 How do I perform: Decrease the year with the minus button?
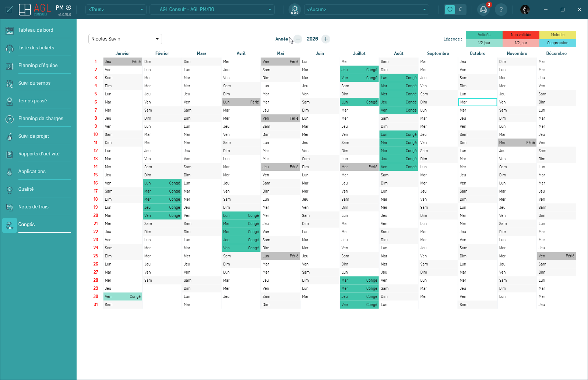[x=298, y=39]
